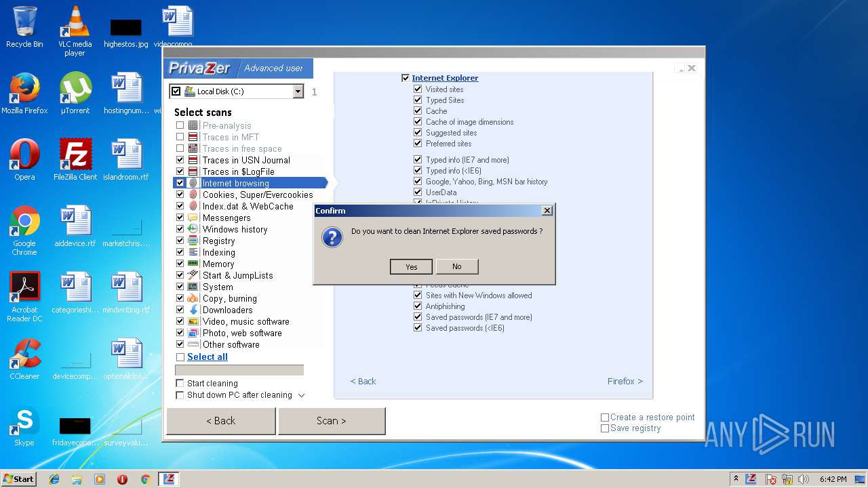Open the VLC media player shortcut
Screen dimensions: 868x488
point(75,31)
